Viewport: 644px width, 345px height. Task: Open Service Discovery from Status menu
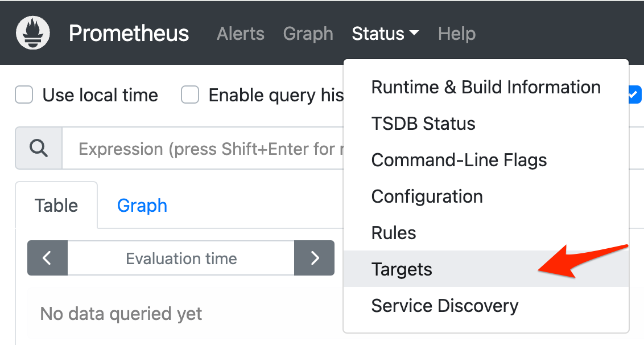(486, 306)
